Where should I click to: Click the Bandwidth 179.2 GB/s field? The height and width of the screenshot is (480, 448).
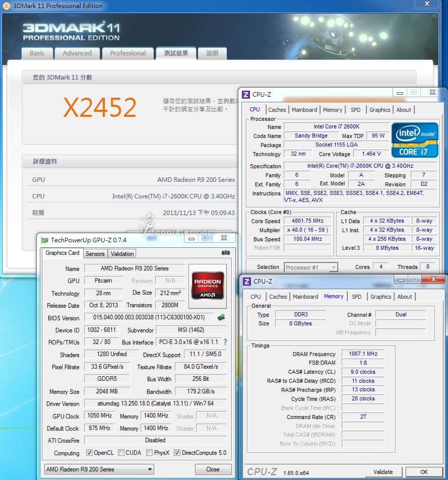[x=201, y=391]
